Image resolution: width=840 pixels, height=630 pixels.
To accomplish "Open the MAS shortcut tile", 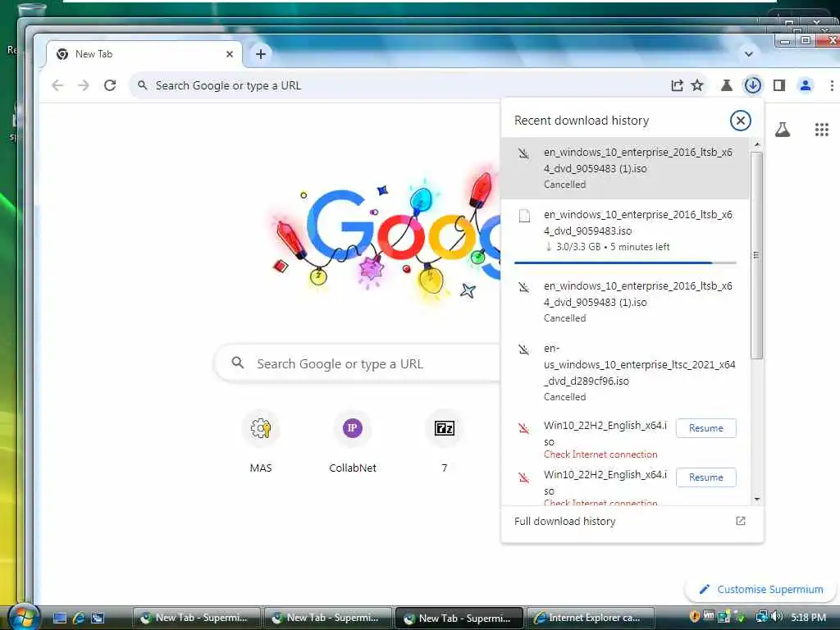I will pos(261,441).
